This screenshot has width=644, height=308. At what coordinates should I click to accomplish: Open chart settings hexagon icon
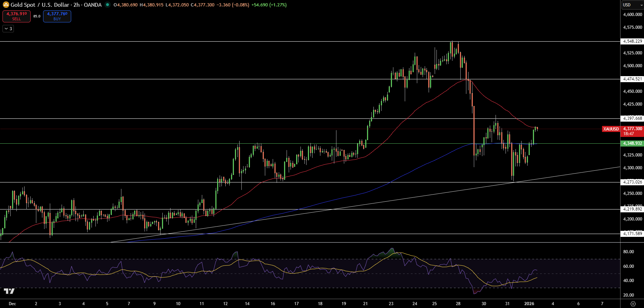(633, 304)
